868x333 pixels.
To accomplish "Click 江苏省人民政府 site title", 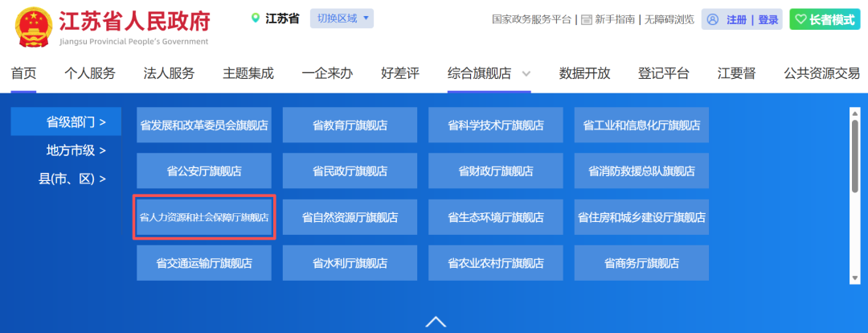I will click(134, 22).
